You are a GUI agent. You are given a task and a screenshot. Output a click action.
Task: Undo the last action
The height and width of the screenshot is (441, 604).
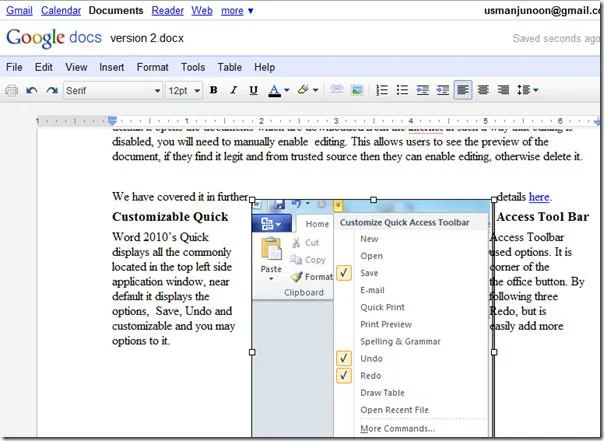tap(32, 91)
